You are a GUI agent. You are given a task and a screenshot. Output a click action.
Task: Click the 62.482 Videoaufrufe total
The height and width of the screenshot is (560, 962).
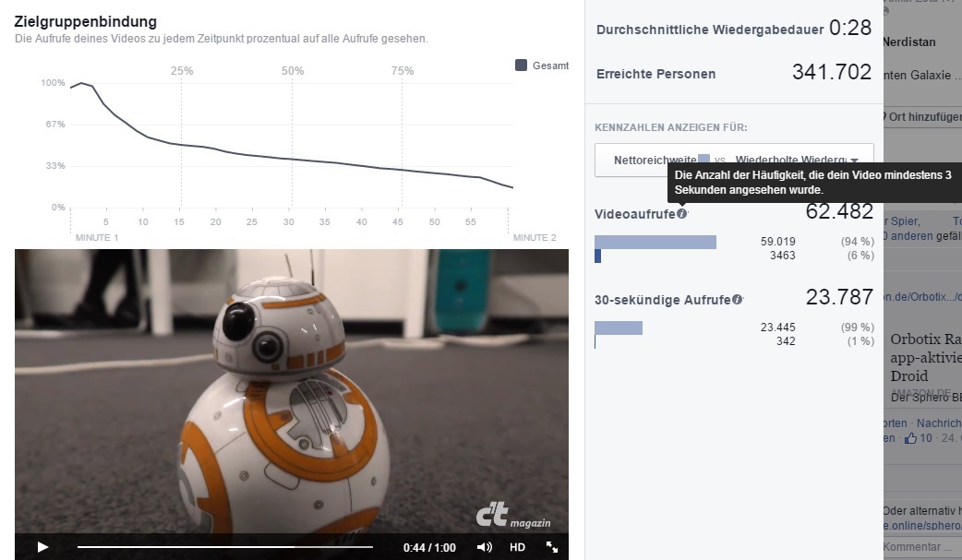pos(839,211)
